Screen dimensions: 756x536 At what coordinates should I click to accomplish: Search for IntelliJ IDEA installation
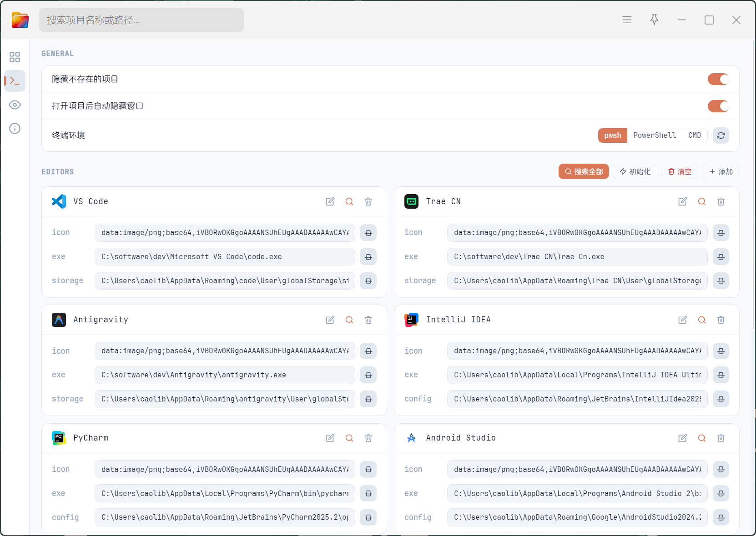702,320
